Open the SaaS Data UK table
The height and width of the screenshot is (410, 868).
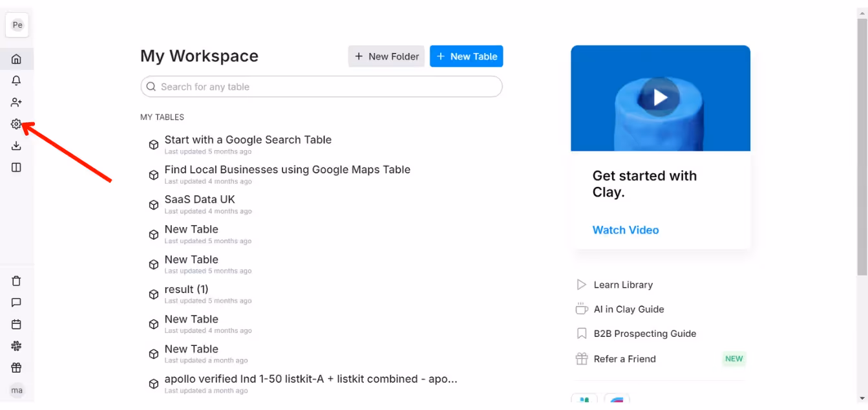pyautogui.click(x=200, y=199)
